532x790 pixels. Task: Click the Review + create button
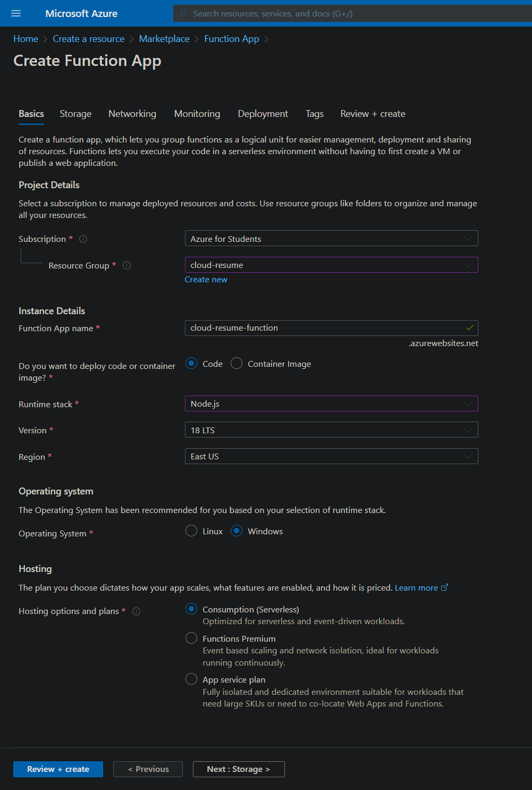pos(58,769)
